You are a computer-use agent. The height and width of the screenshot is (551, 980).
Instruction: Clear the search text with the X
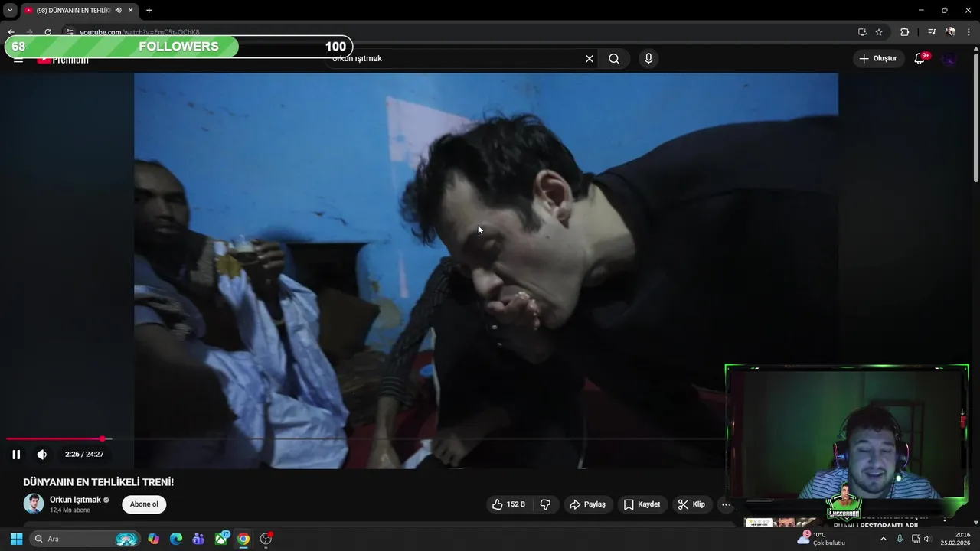[590, 58]
